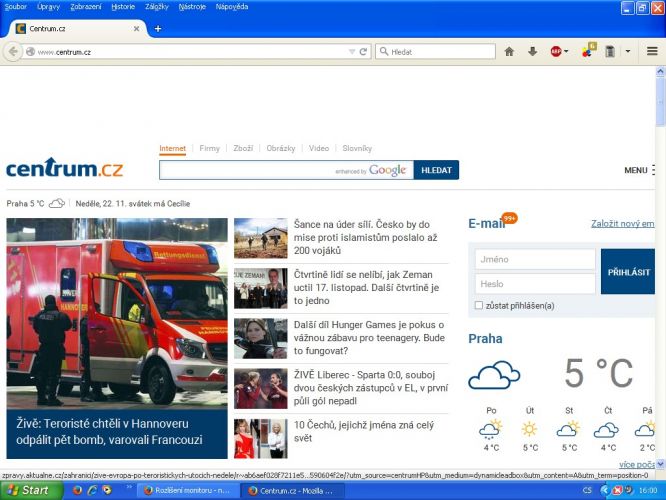Click the magnifier icon in Hledat box
Screen dimensions: 666x500
pyautogui.click(x=384, y=51)
